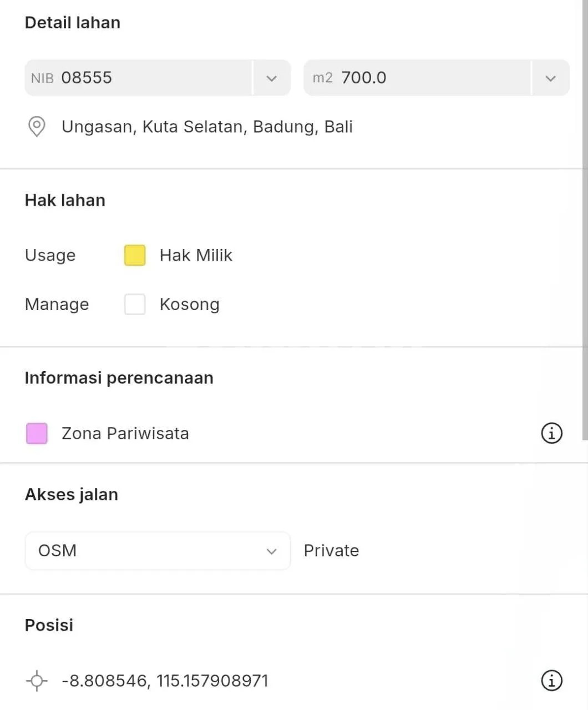Click the Ungasan, Kuta Selatan address text
The height and width of the screenshot is (710, 588).
click(207, 127)
